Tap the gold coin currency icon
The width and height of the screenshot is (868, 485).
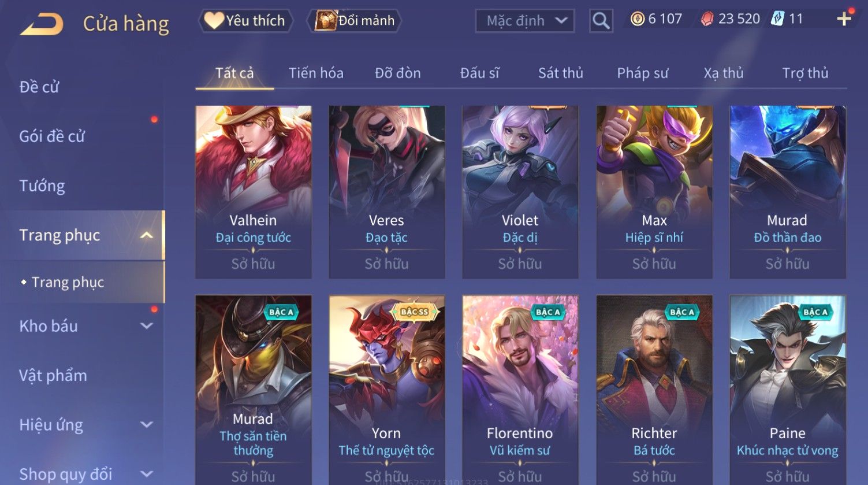(638, 19)
